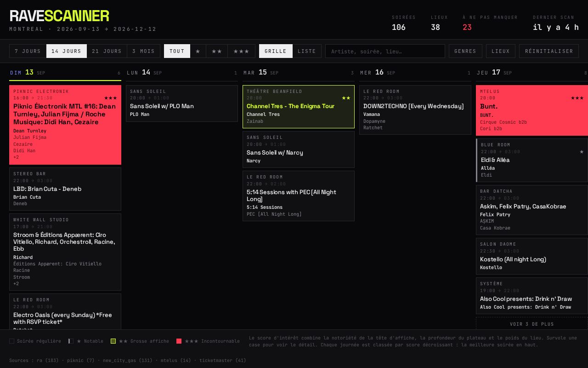Click the Dernier scan il y a 4 h
Image resolution: width=588 pixels, height=368 pixels.
pos(556,28)
